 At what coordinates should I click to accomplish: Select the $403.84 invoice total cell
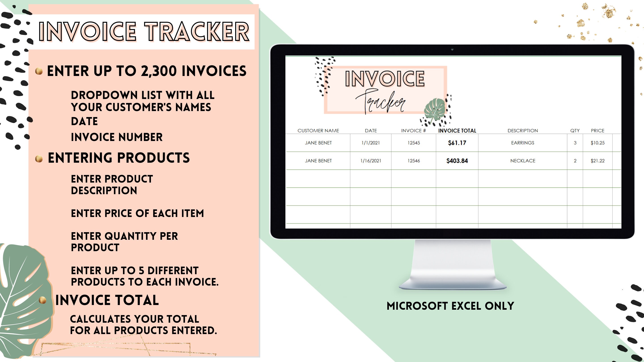[x=457, y=161]
